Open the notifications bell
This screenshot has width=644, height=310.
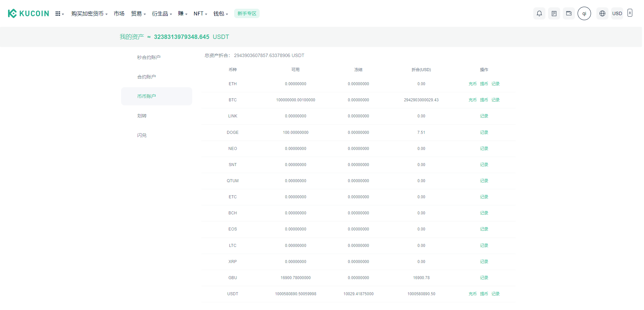[539, 13]
